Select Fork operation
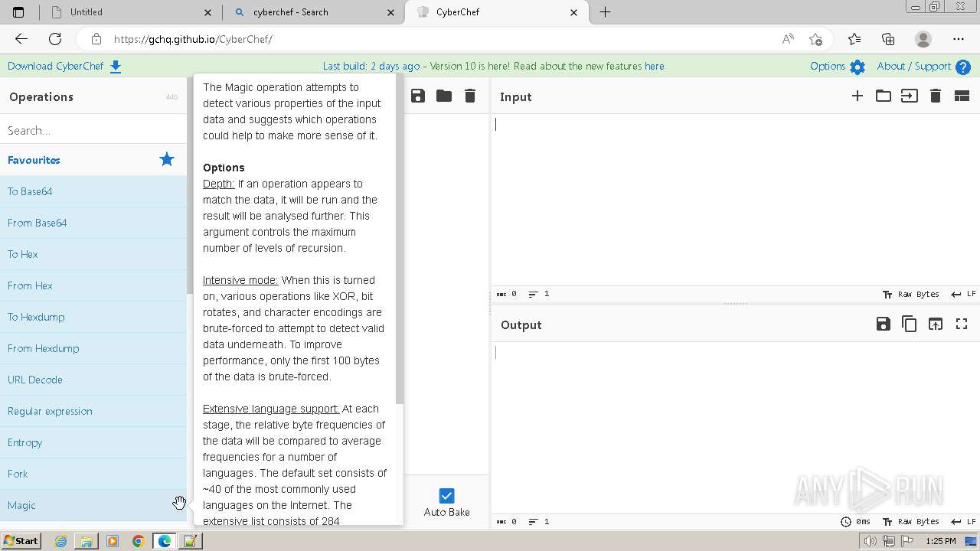 pos(93,474)
